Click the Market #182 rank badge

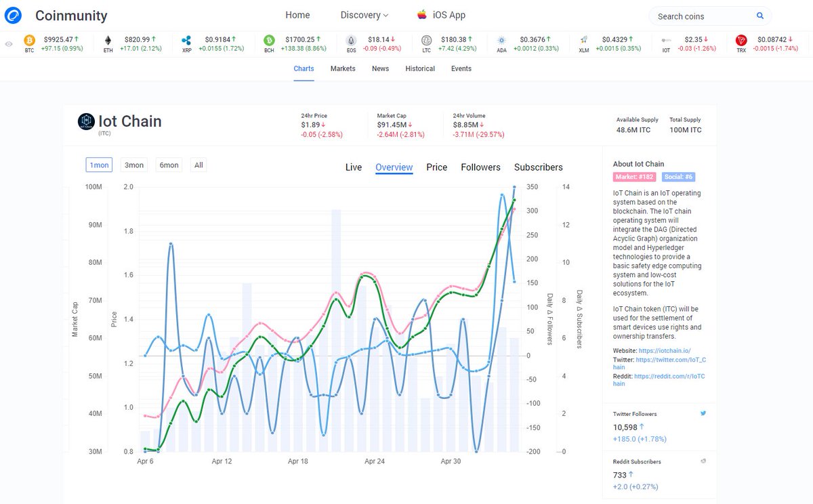634,177
